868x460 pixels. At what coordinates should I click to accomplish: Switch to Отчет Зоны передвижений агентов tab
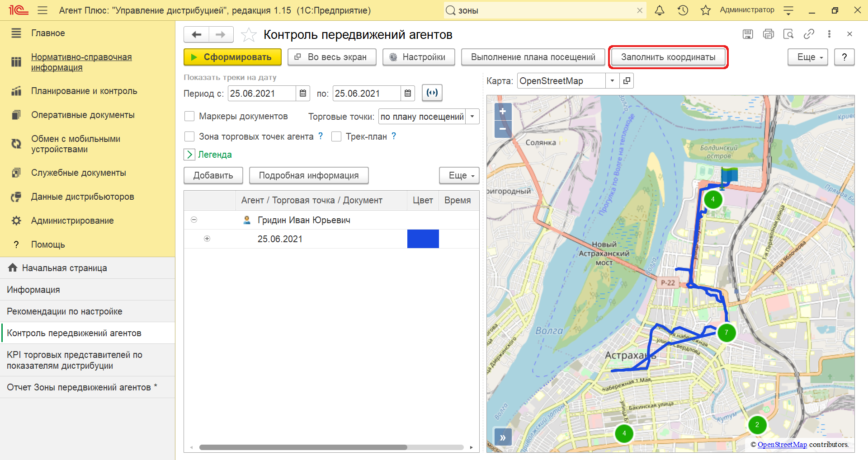[87, 387]
